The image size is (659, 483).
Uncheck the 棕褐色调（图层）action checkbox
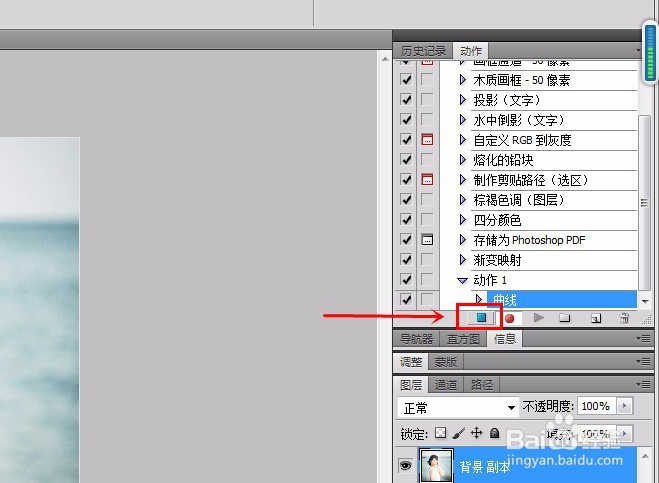coord(406,200)
